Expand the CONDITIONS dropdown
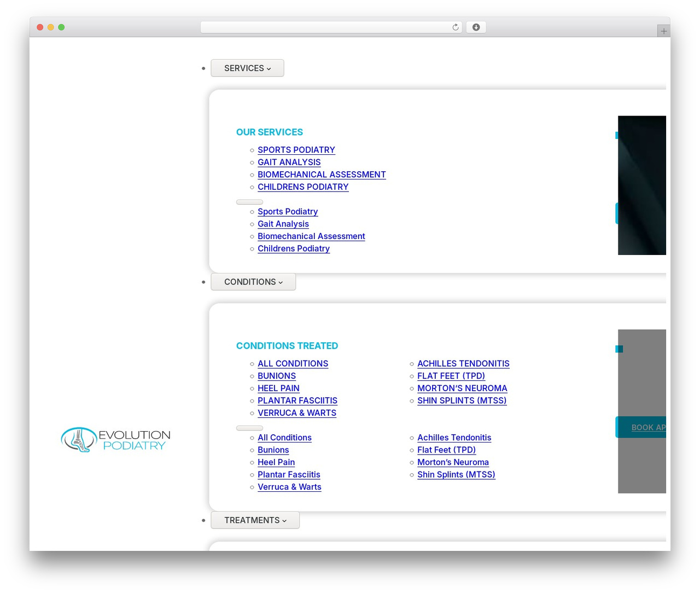The height and width of the screenshot is (593, 700). click(x=253, y=282)
